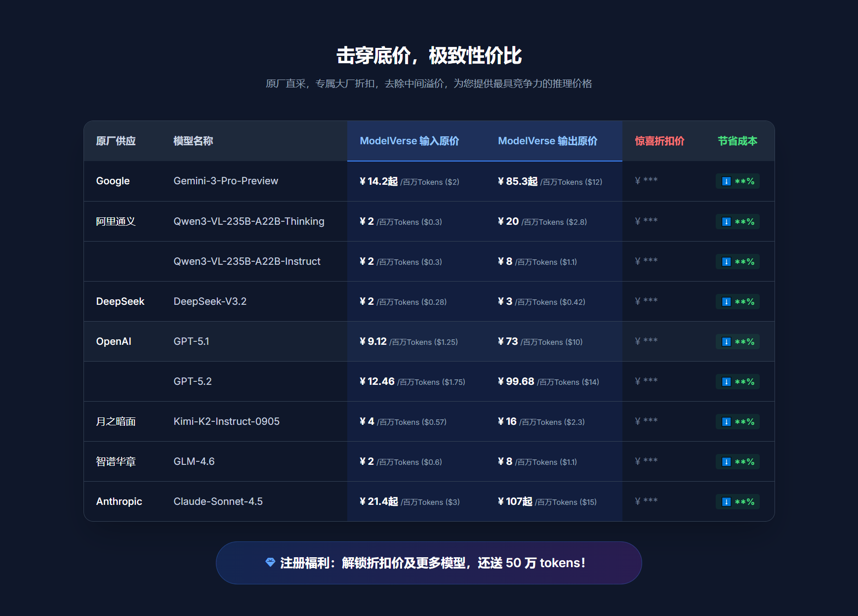
Task: Click the hidden ¥*** discount price for DeepSeek-V3.2
Action: click(646, 301)
